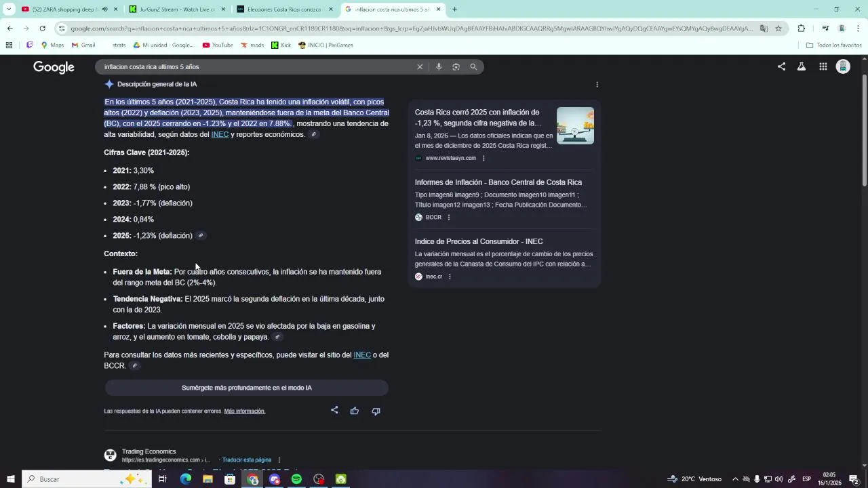Open Costa Rica cerró 2025 article
Viewport: 868px width, 488px height.
coord(478,118)
